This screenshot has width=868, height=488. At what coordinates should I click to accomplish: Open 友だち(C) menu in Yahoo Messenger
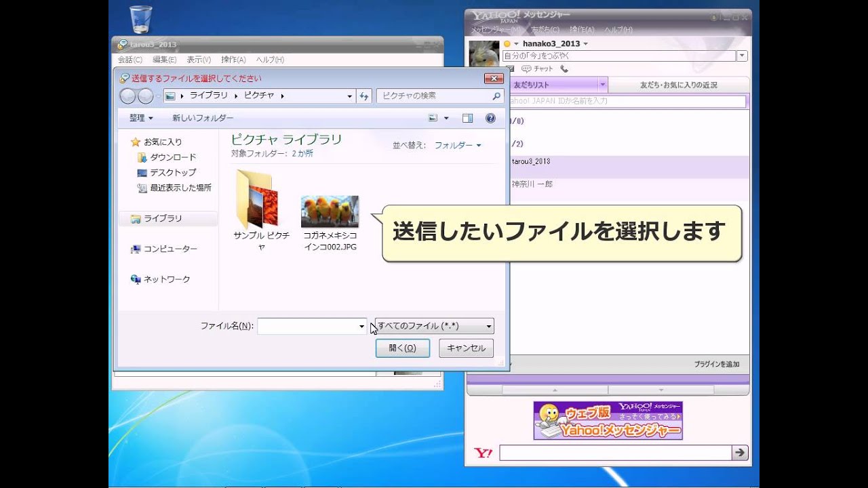(545, 30)
